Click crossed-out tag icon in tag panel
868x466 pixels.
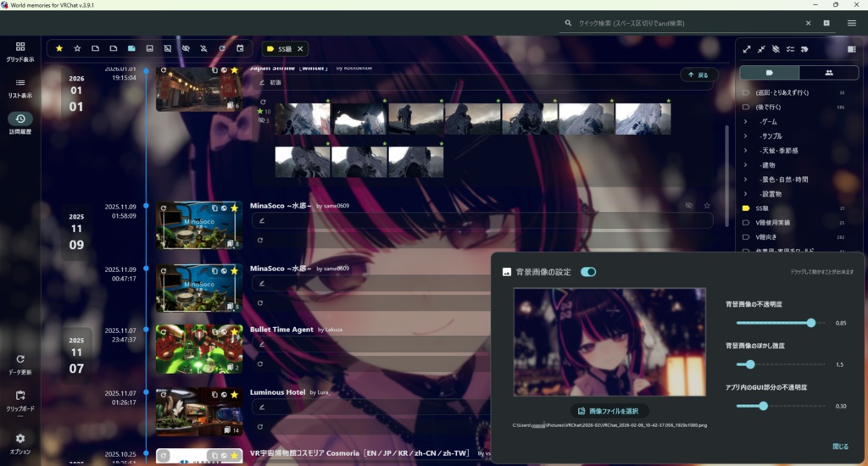776,49
